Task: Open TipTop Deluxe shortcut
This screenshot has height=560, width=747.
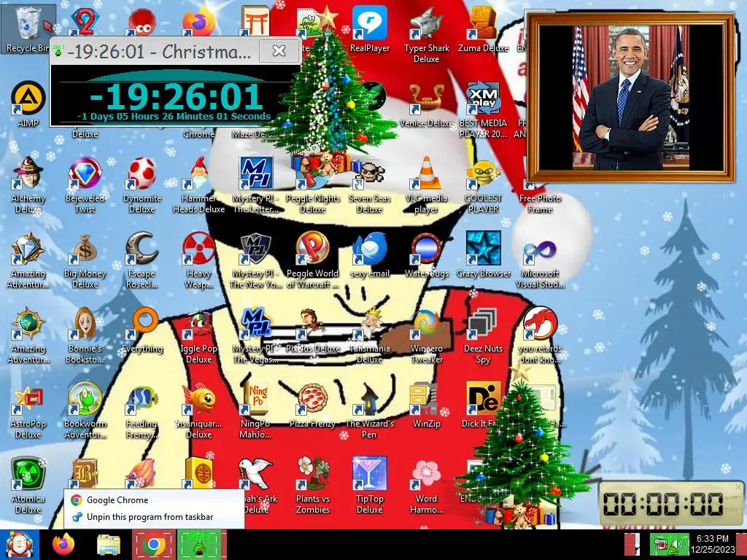Action: tap(370, 486)
